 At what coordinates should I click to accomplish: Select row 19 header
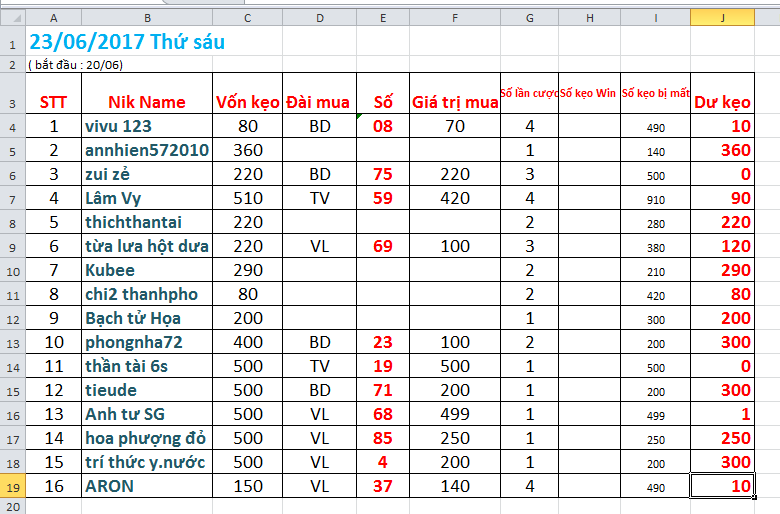click(12, 486)
